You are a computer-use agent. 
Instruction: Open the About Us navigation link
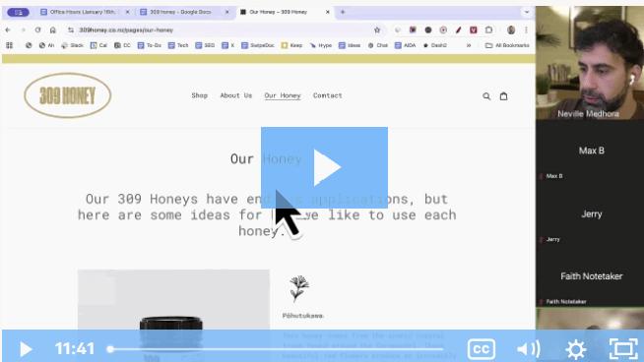pyautogui.click(x=236, y=95)
